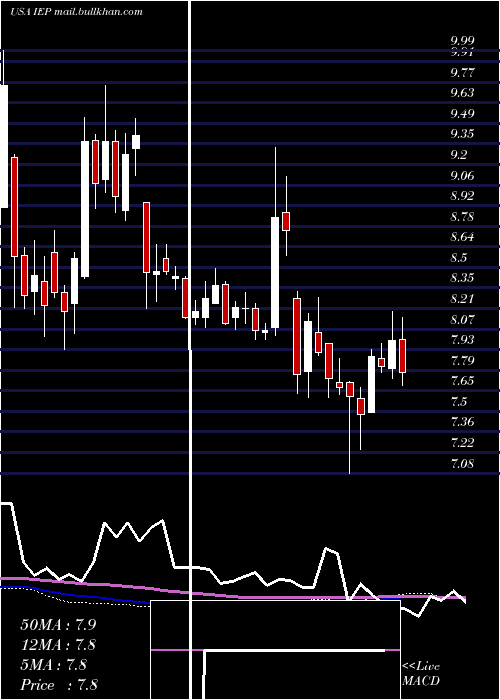Select the 9.2 price level label
The width and height of the screenshot is (500, 700).
459,155
